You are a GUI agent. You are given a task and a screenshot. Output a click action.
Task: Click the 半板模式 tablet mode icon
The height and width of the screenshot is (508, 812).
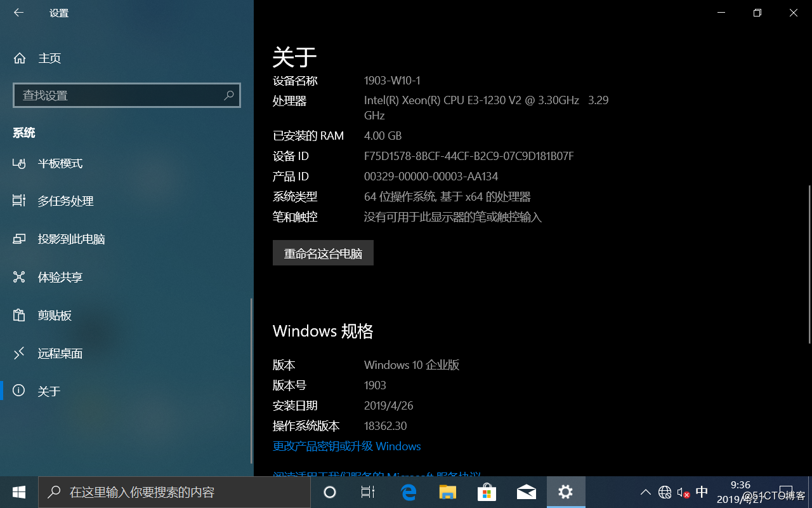[x=19, y=163]
